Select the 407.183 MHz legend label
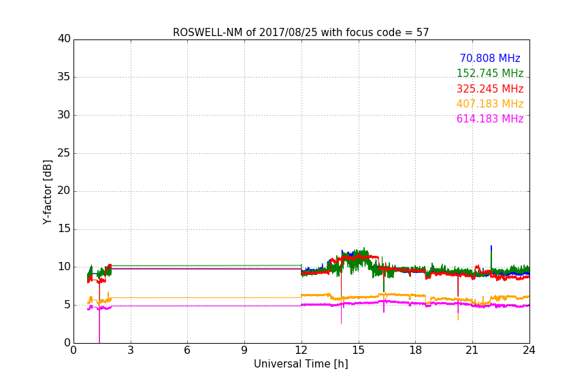This screenshot has width=588, height=392. point(490,103)
